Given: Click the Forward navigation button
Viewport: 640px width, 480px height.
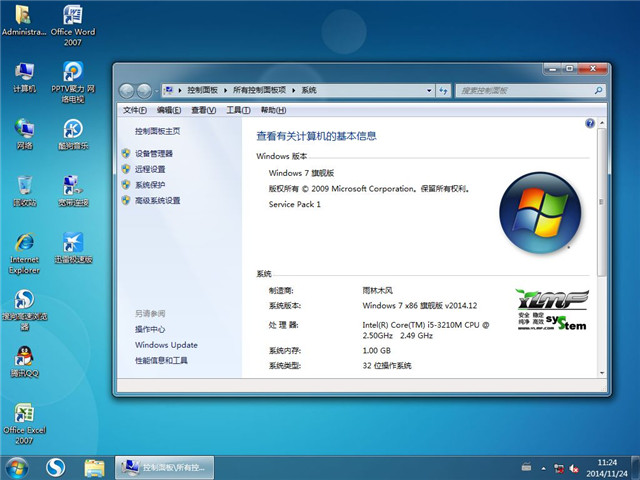Looking at the screenshot, I should click(144, 91).
